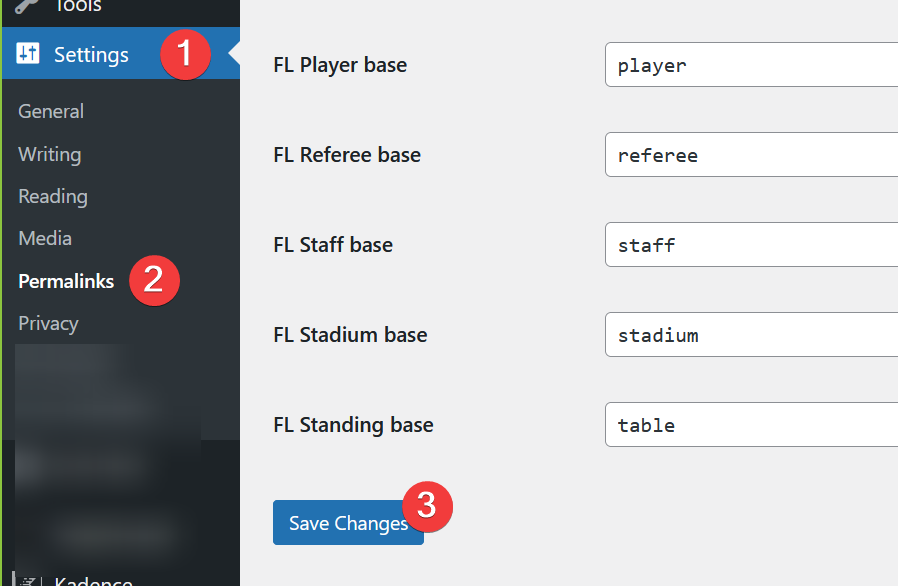898x586 pixels.
Task: Click the Kadence icon in the sidebar
Action: (27, 581)
